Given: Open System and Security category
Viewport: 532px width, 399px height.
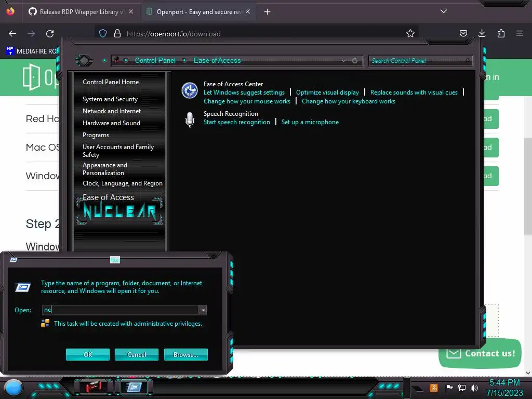Looking at the screenshot, I should [110, 99].
